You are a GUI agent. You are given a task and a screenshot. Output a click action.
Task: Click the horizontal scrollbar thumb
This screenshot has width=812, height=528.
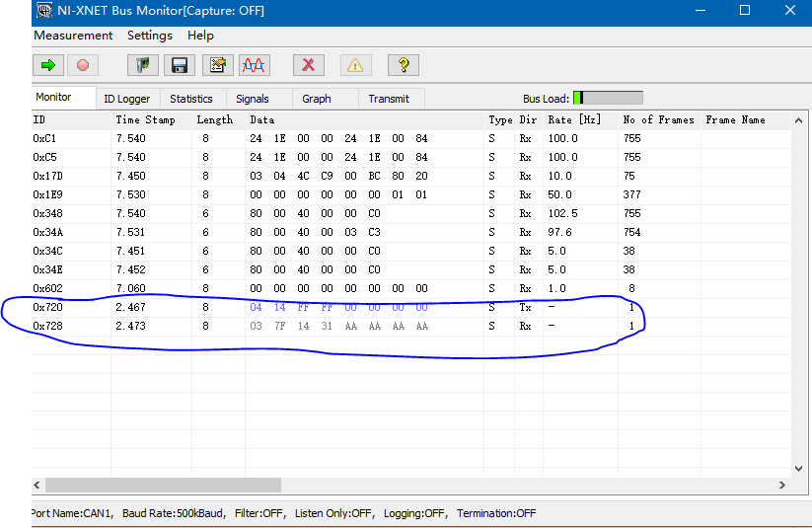pos(163,485)
